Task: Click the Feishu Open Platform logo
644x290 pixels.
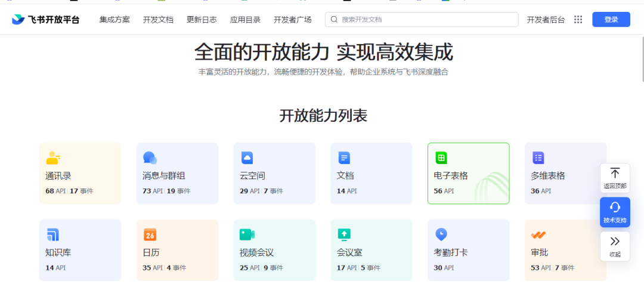Action: [45, 19]
